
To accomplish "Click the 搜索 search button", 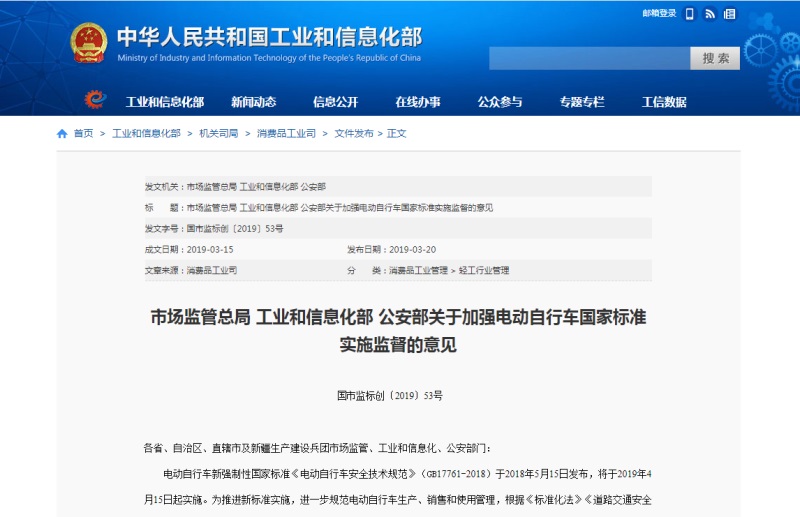I will coord(715,59).
